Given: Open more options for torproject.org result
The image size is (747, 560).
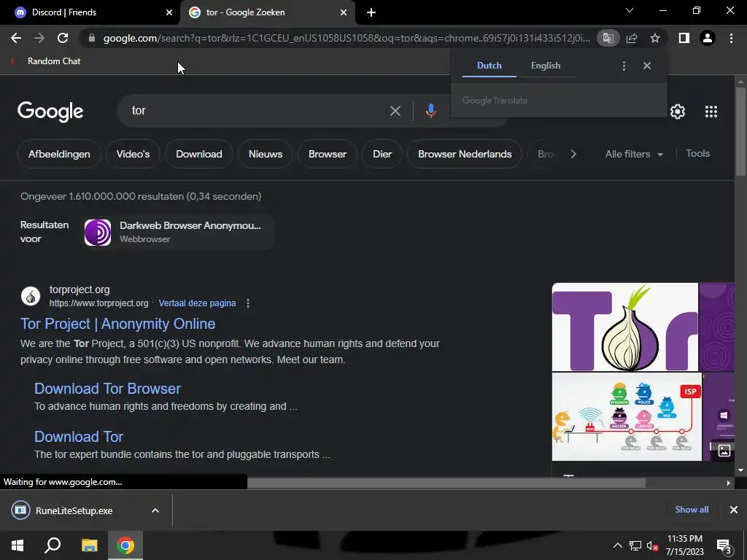Looking at the screenshot, I should 248,303.
